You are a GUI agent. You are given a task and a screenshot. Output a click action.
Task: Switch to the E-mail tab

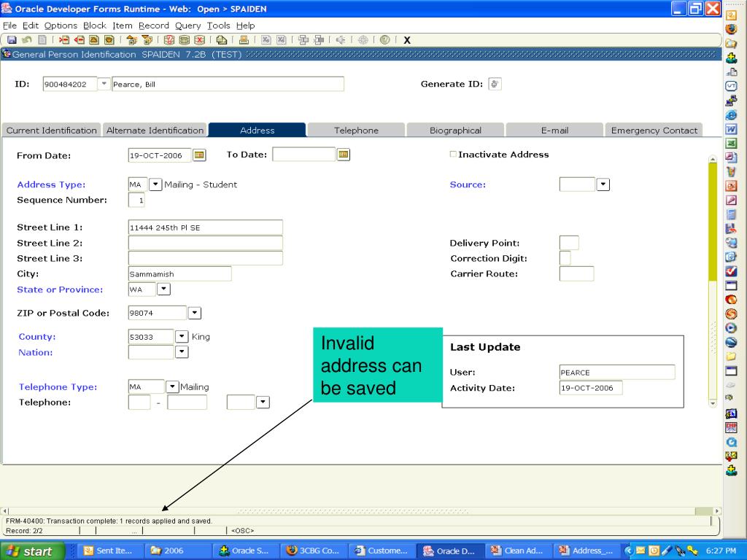tap(554, 130)
